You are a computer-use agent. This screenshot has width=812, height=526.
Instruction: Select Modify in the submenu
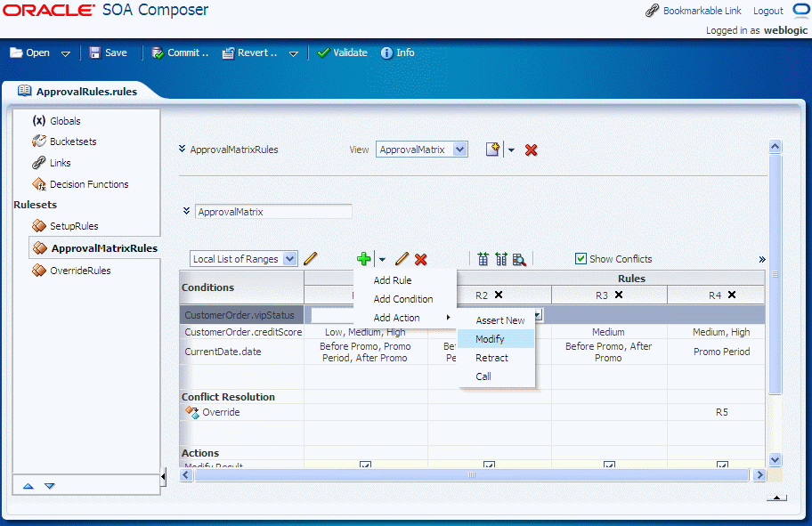[x=496, y=339]
